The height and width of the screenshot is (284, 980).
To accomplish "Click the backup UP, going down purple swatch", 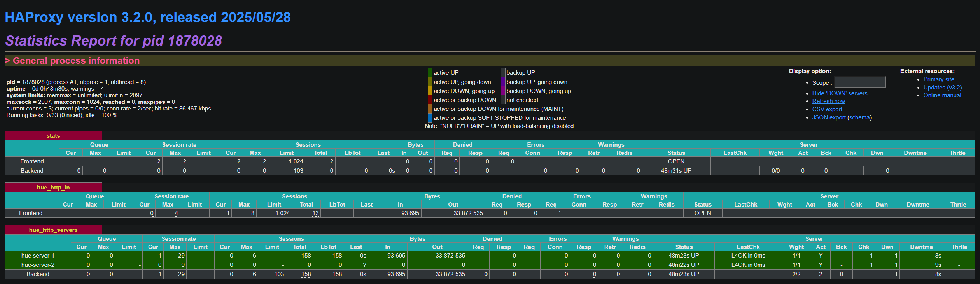I will (503, 82).
